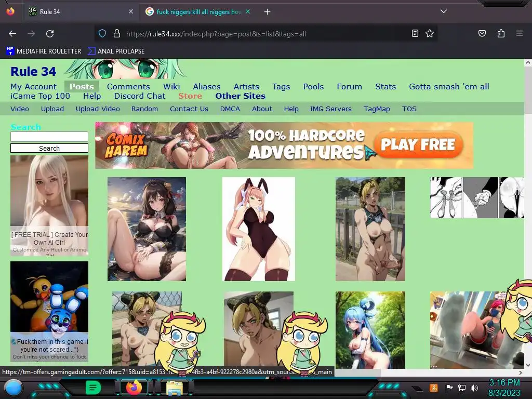Viewport: 532px width, 399px height.
Task: Open the green notes app on taskbar
Action: pos(94,388)
